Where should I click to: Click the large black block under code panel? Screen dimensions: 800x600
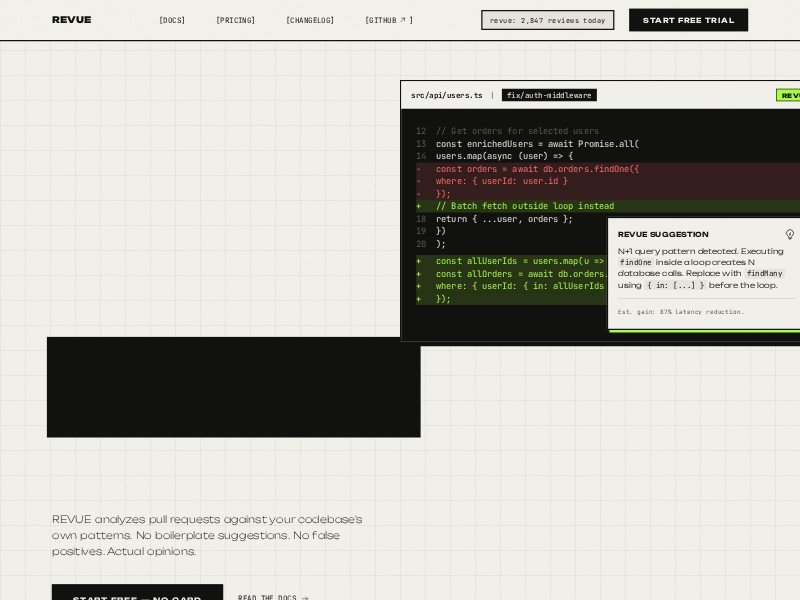[233, 387]
